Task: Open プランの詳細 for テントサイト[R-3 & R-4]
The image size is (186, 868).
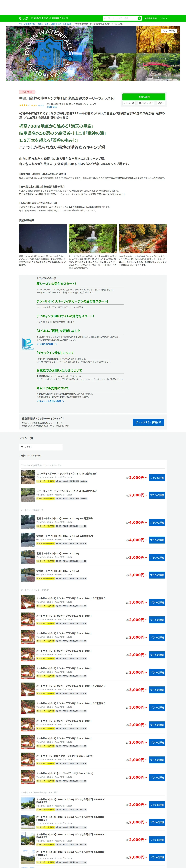Action: [x=157, y=495]
